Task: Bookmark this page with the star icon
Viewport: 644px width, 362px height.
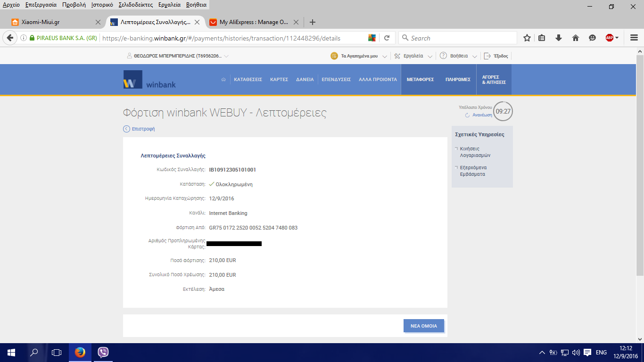Action: (x=527, y=38)
